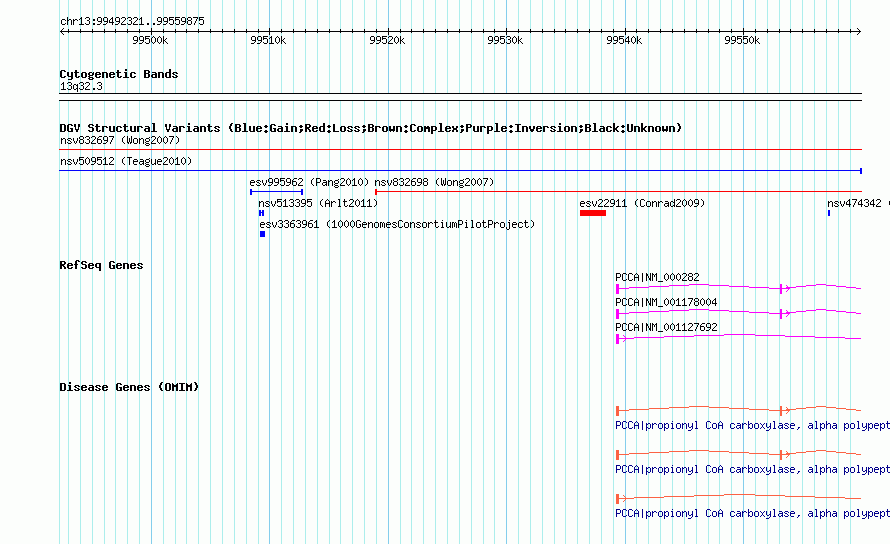
Task: Open the esv22911 (Conrad2009) label
Action: (642, 203)
